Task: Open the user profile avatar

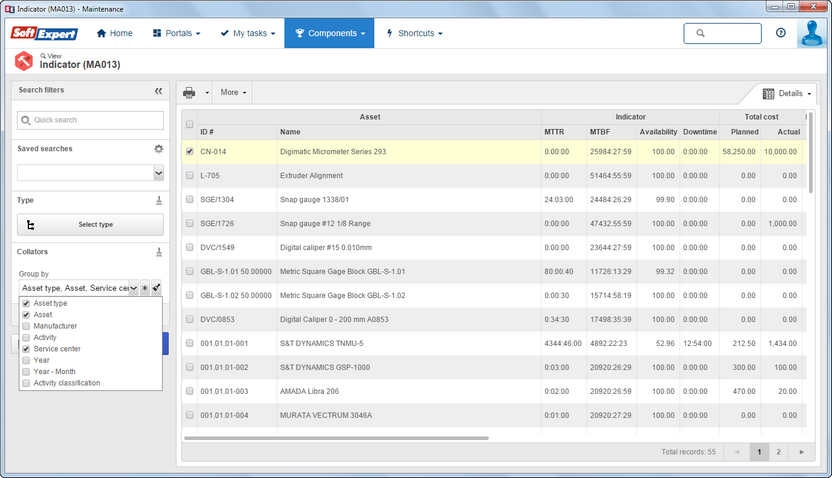Action: tap(811, 33)
